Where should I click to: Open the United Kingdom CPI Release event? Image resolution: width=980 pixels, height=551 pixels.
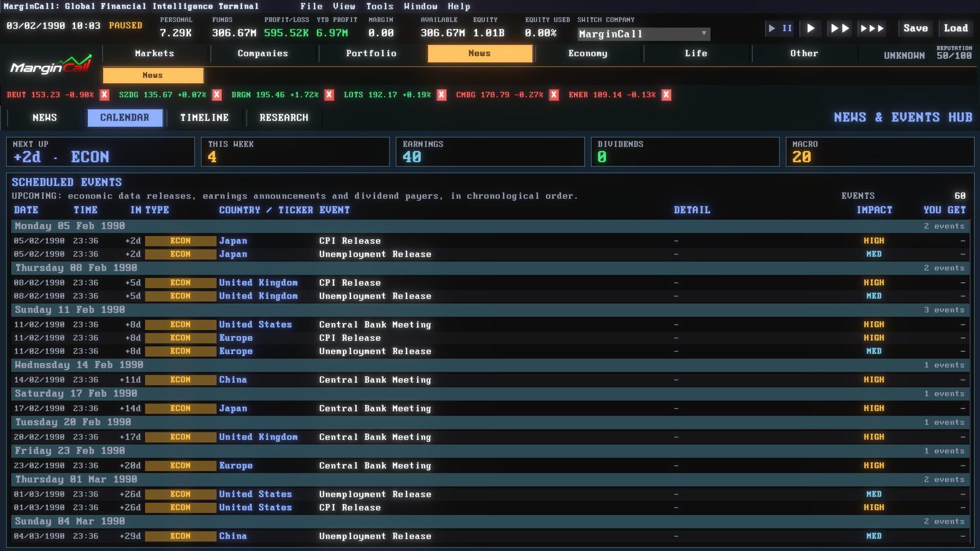point(490,283)
